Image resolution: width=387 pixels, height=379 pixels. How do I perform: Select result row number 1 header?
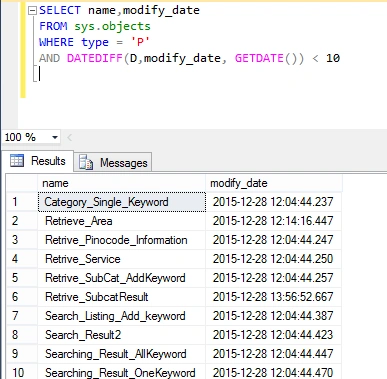[x=22, y=202]
